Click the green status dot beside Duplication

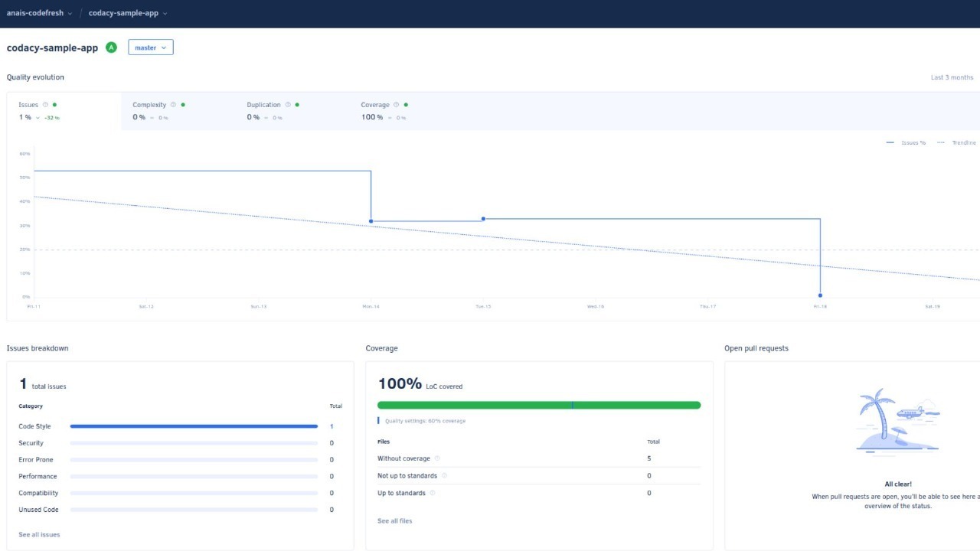click(x=297, y=105)
